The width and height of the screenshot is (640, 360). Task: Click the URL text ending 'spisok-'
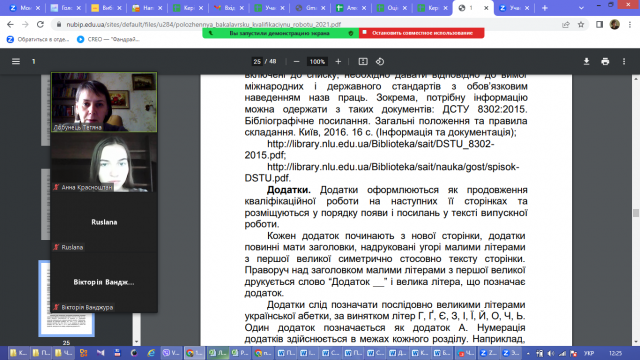pyautogui.click(x=393, y=167)
